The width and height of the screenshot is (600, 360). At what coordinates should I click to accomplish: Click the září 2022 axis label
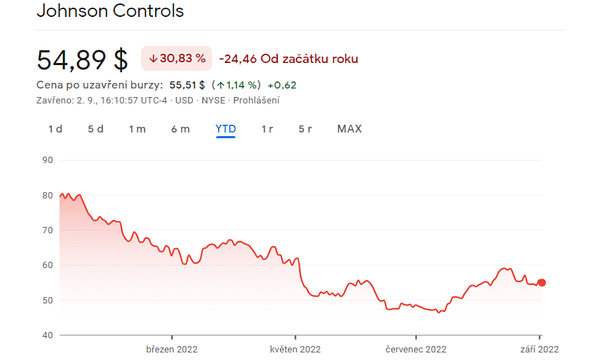click(540, 349)
